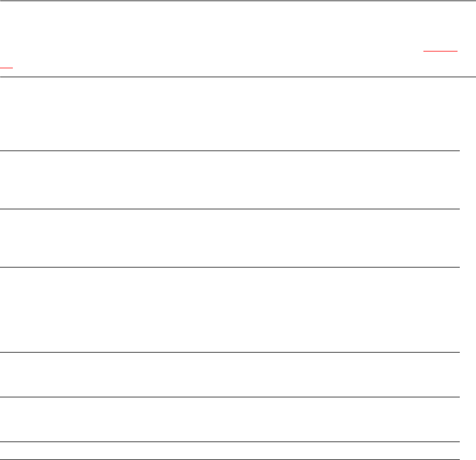Click the short red underline at left edge
The height and width of the screenshot is (460, 476).
coord(6,67)
